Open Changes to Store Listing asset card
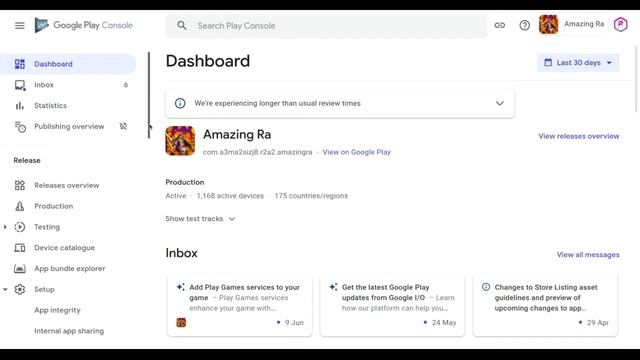 (x=545, y=306)
